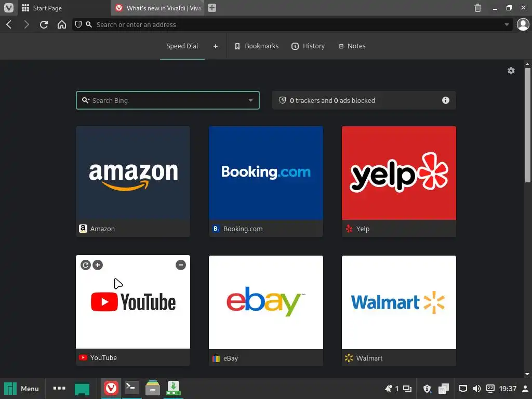Open the Bookmarks section
This screenshot has width=532, height=399.
tap(257, 46)
